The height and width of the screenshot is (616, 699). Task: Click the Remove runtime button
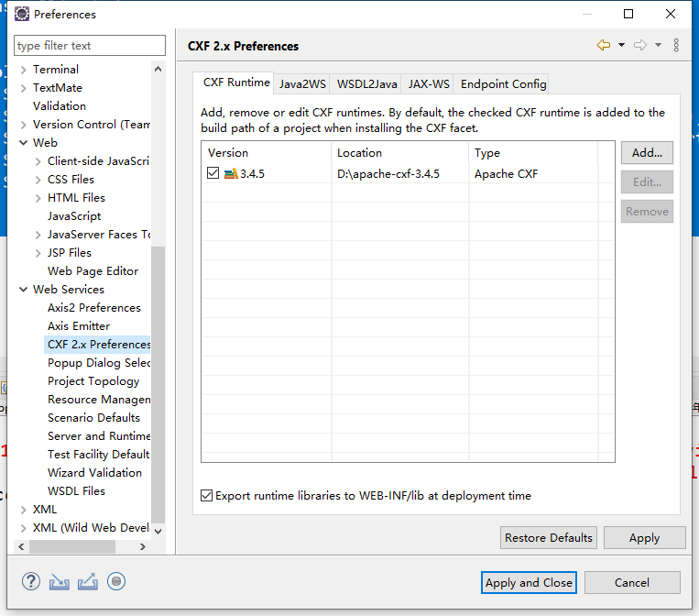pos(647,212)
